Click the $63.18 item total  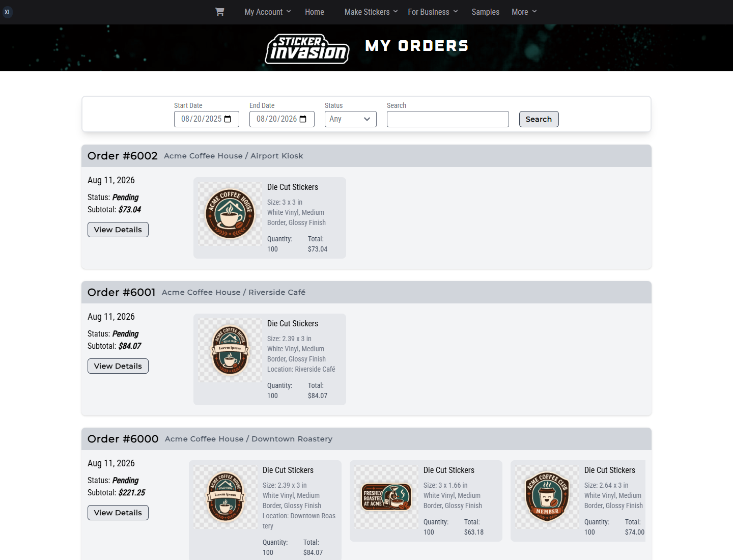[474, 532]
